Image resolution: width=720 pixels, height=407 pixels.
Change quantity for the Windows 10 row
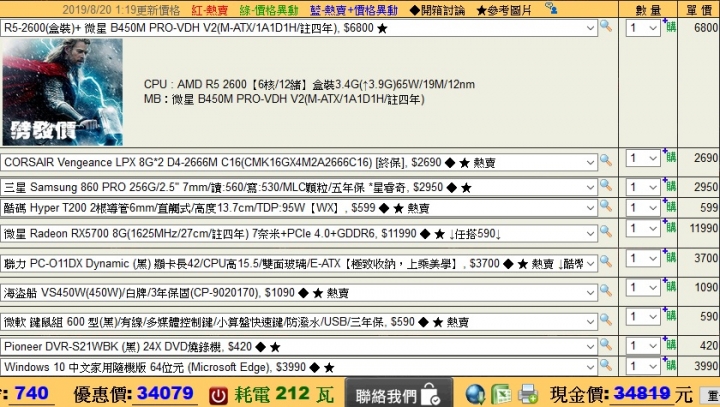pos(643,367)
